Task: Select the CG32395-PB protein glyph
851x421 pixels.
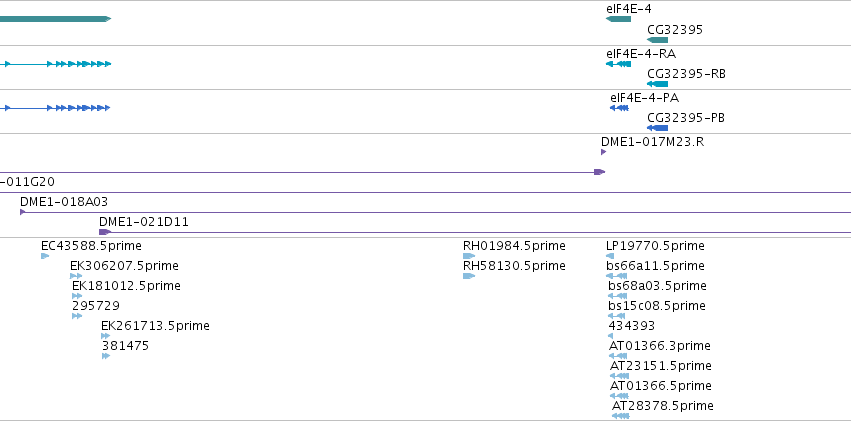Action: (657, 128)
